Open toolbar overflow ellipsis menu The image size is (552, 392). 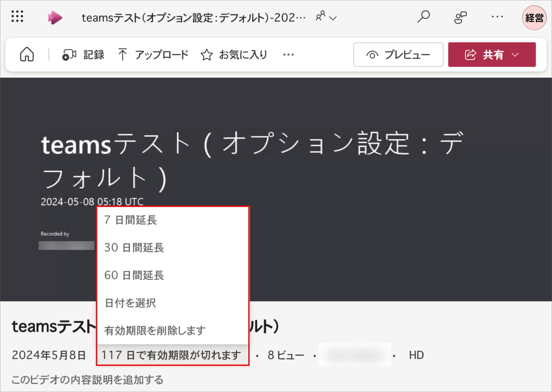(288, 55)
